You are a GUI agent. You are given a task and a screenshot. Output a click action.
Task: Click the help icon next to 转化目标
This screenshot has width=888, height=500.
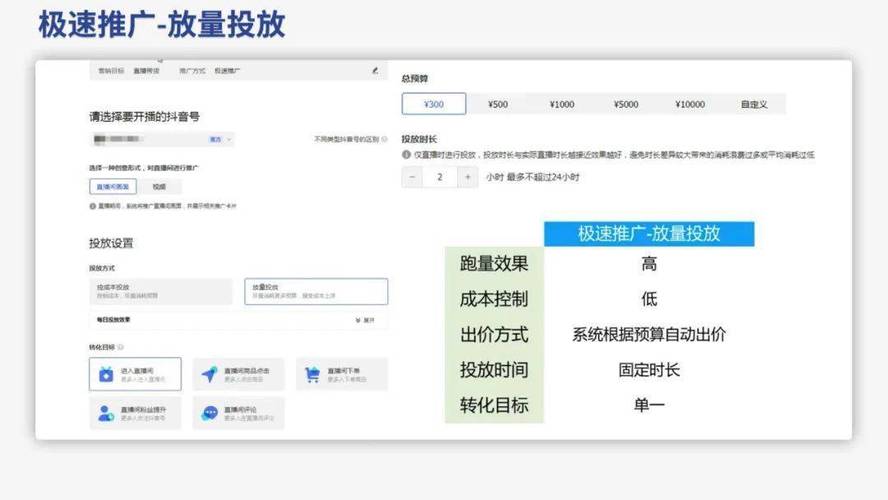(x=120, y=347)
